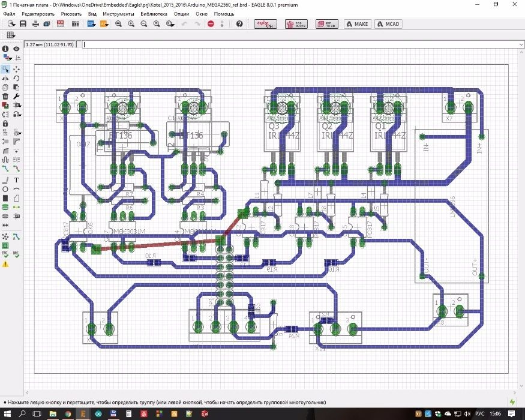Select the Meander tool

tap(5, 160)
